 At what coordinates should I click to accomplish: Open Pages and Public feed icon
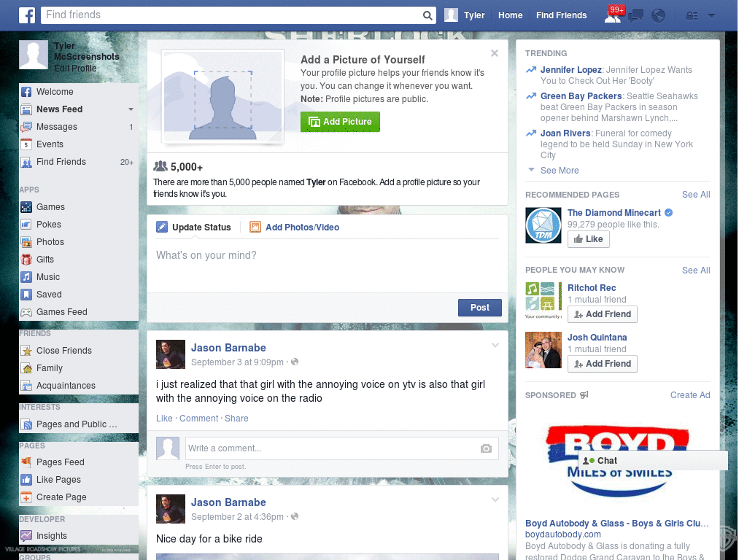26,425
